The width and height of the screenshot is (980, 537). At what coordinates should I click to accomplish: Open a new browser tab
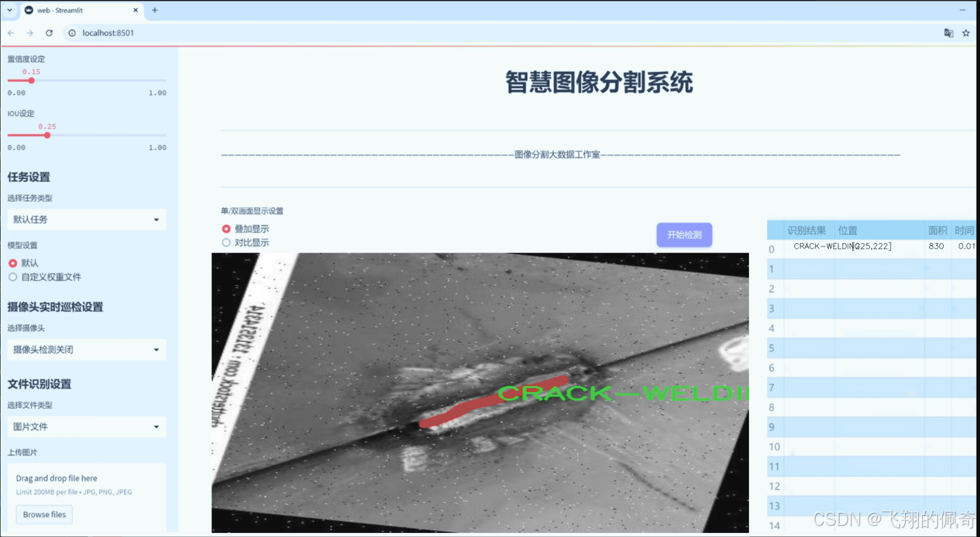pyautogui.click(x=155, y=10)
